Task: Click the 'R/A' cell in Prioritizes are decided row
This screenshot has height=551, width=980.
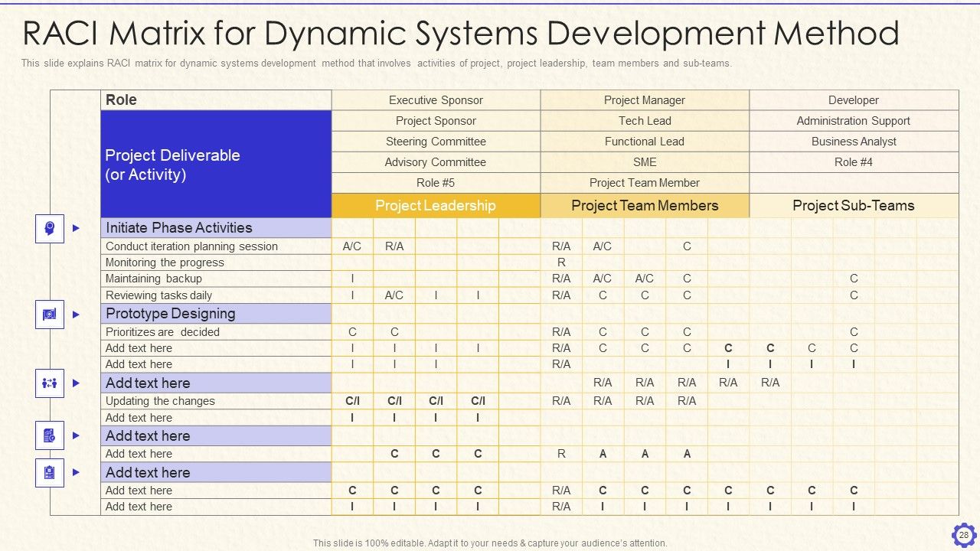Action: point(561,332)
